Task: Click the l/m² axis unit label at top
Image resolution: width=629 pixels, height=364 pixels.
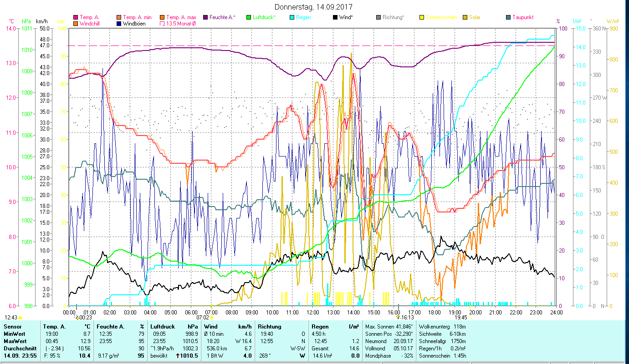Action: coord(577,21)
